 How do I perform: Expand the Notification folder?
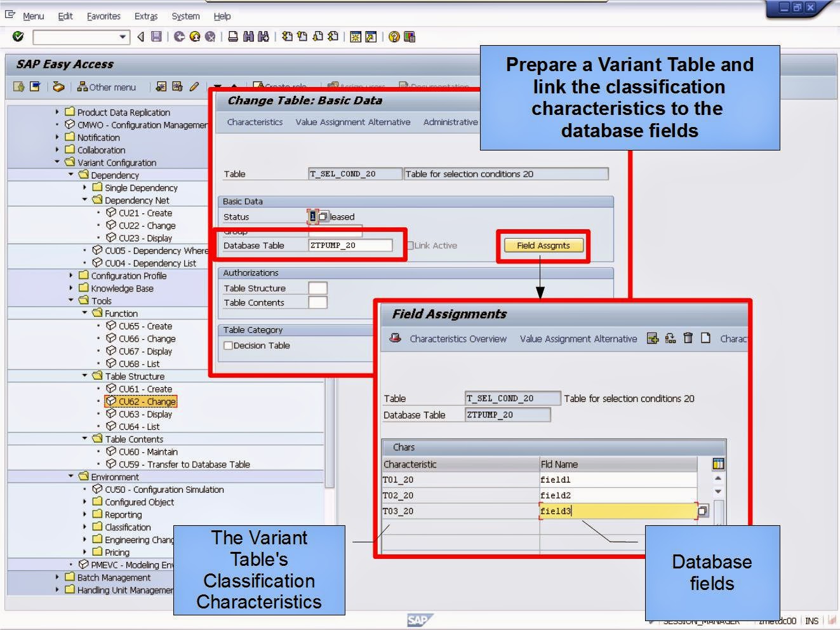(57, 137)
